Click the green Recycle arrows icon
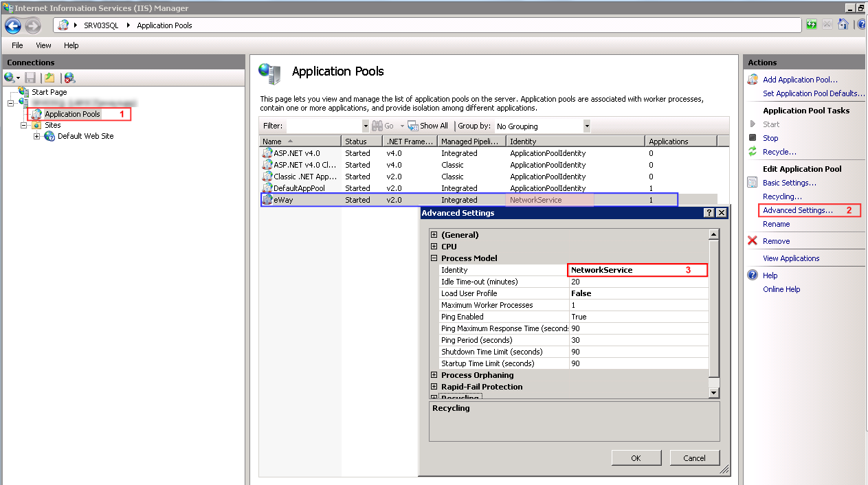This screenshot has width=868, height=485. [753, 152]
